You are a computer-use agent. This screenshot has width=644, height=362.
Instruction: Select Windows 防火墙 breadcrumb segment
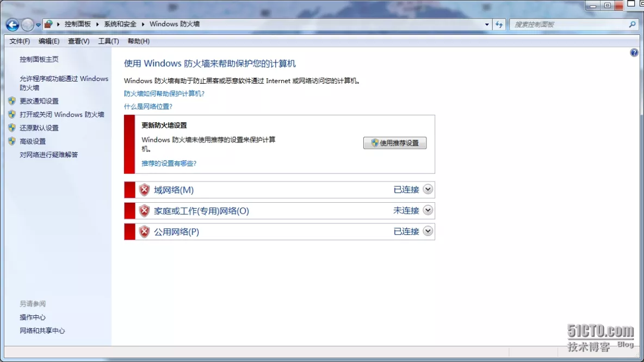(x=175, y=24)
